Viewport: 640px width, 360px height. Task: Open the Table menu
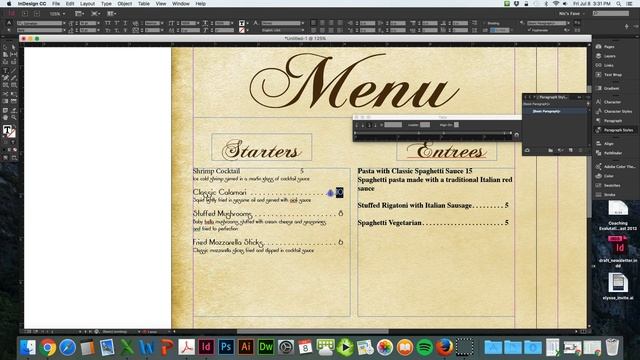tap(144, 4)
